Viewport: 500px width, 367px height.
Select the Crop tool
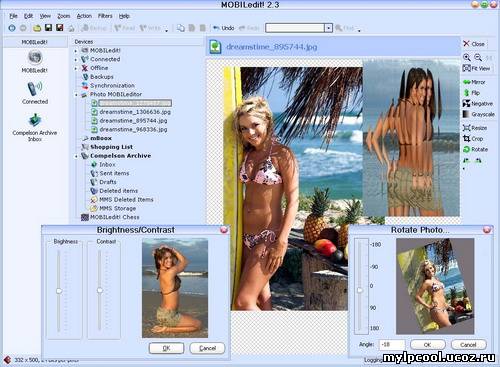(x=473, y=138)
